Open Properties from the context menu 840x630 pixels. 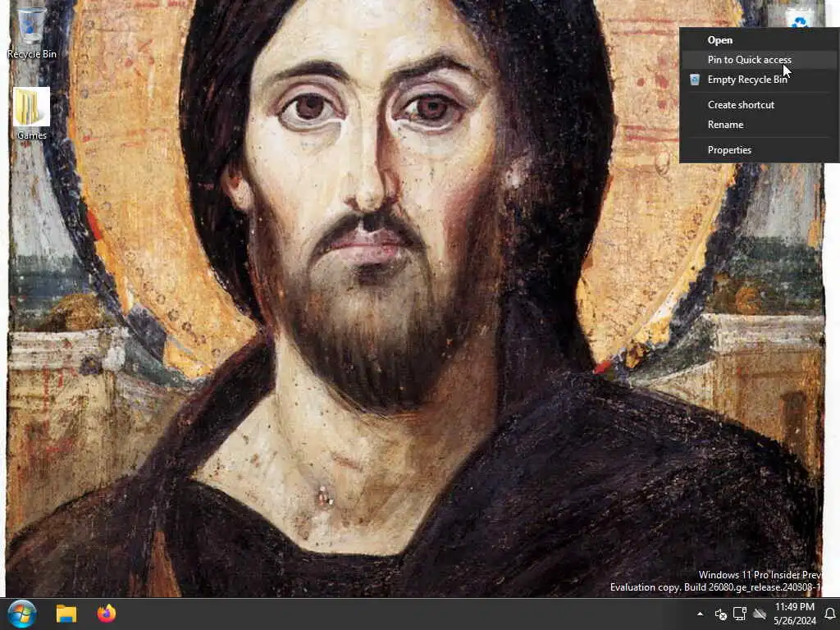pyautogui.click(x=759, y=150)
